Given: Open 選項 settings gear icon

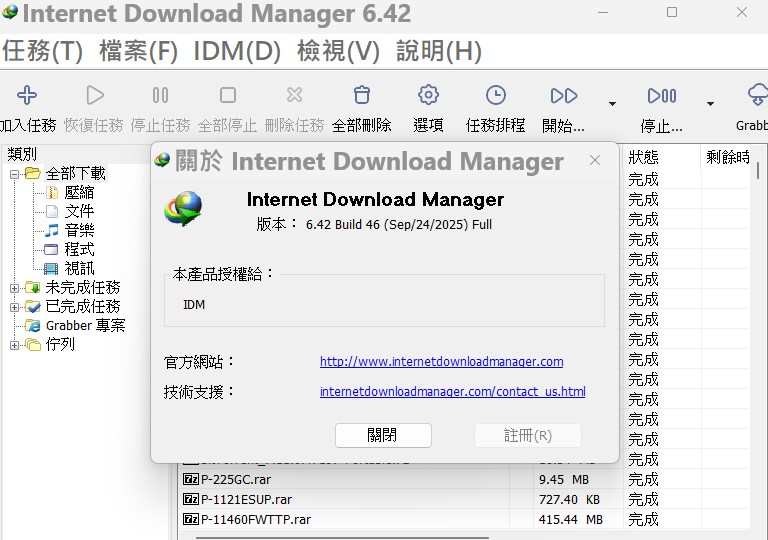Looking at the screenshot, I should pyautogui.click(x=428, y=96).
